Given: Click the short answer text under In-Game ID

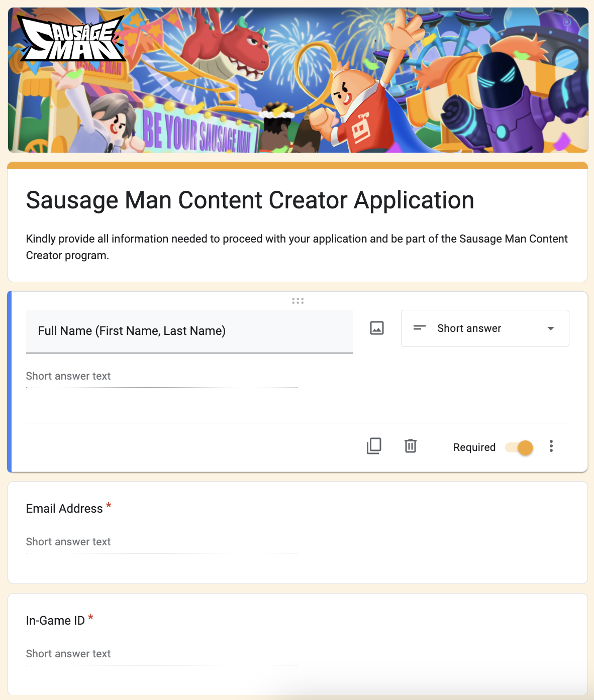Looking at the screenshot, I should (161, 654).
